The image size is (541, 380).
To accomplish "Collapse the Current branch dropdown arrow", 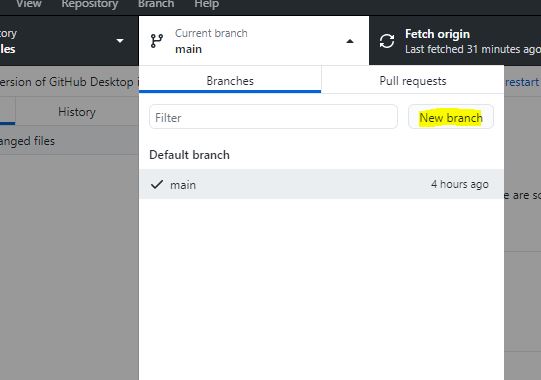I will point(350,41).
